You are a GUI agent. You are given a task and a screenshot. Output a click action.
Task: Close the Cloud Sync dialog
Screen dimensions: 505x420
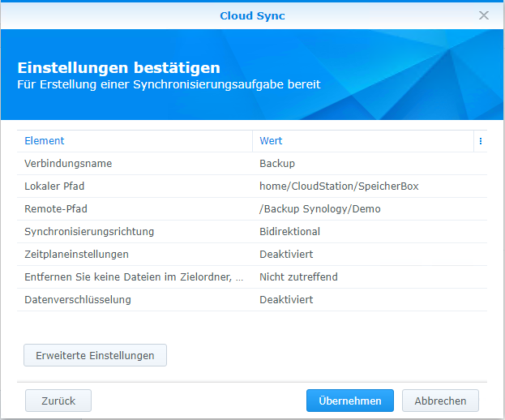pos(484,15)
